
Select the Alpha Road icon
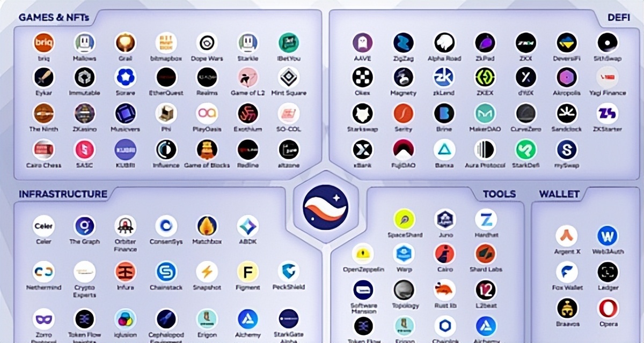pyautogui.click(x=444, y=42)
